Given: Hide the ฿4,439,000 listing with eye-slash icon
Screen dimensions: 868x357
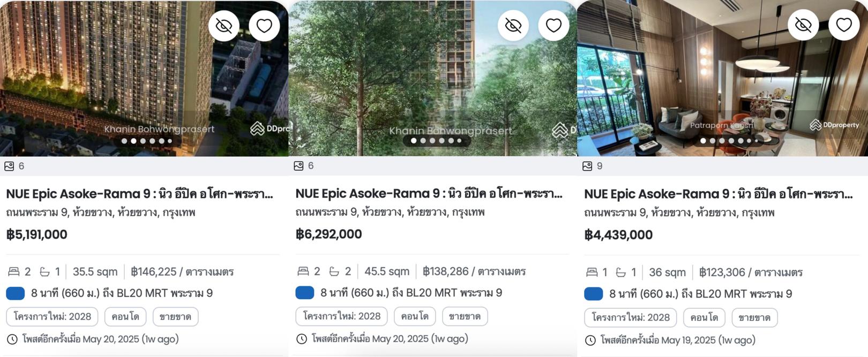Looking at the screenshot, I should [x=803, y=25].
